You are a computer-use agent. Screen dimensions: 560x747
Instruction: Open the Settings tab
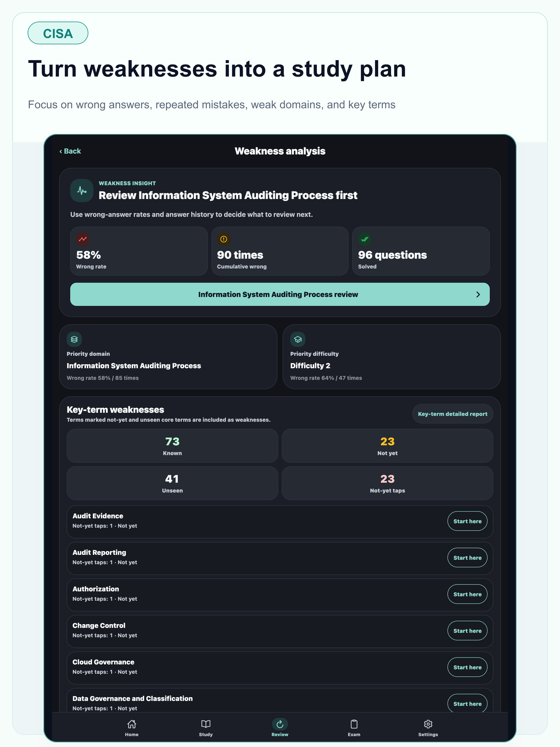click(428, 727)
